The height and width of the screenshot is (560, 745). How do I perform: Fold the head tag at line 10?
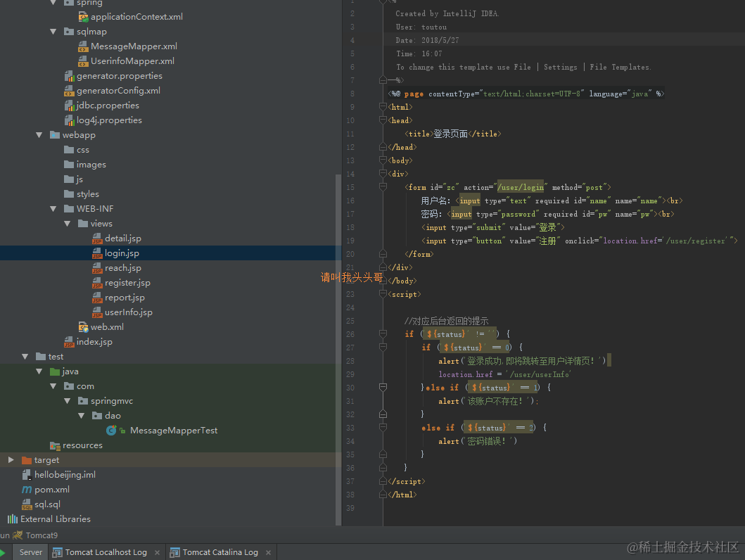pos(383,120)
